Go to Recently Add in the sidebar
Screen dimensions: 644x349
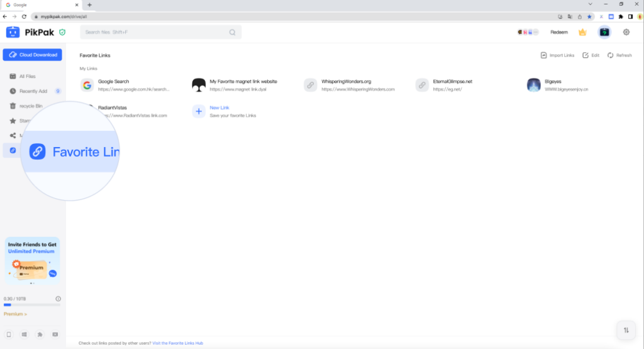click(x=32, y=91)
